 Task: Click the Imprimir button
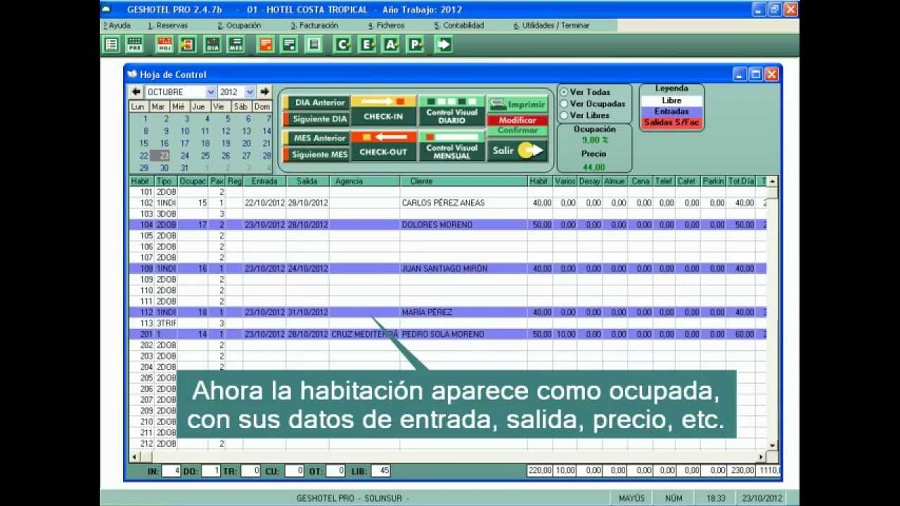click(x=517, y=104)
